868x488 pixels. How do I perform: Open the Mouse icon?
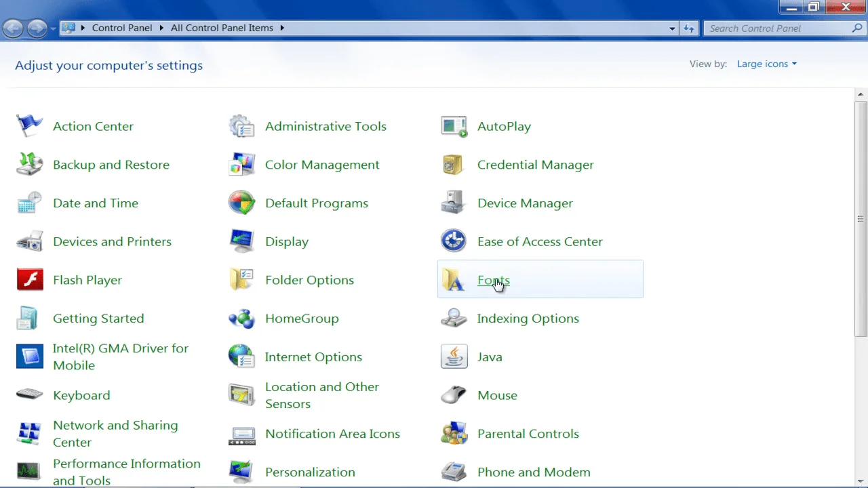point(454,394)
